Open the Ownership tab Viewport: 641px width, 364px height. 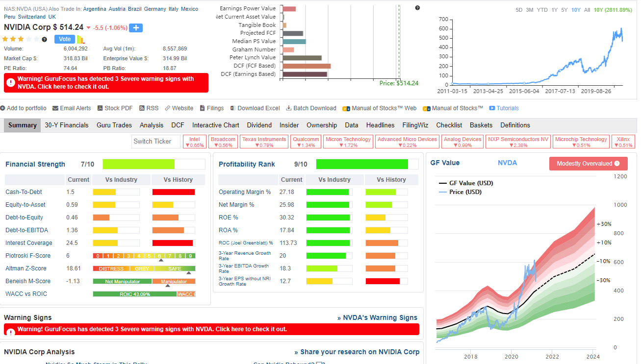[322, 125]
